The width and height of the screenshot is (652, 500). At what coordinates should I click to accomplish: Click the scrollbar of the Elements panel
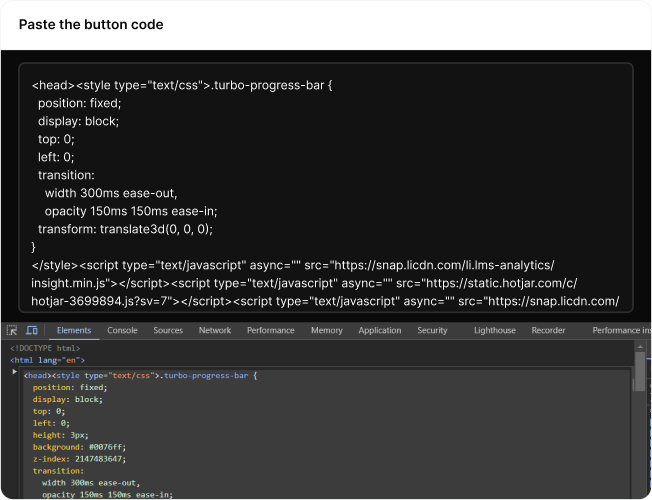coord(640,371)
